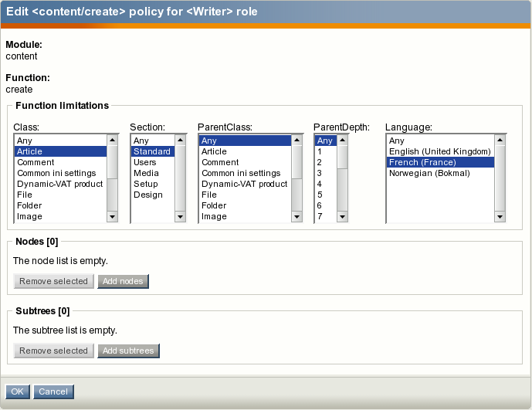The image size is (532, 410).
Task: Select depth 1 in the ParentDepth list
Action: 326,151
